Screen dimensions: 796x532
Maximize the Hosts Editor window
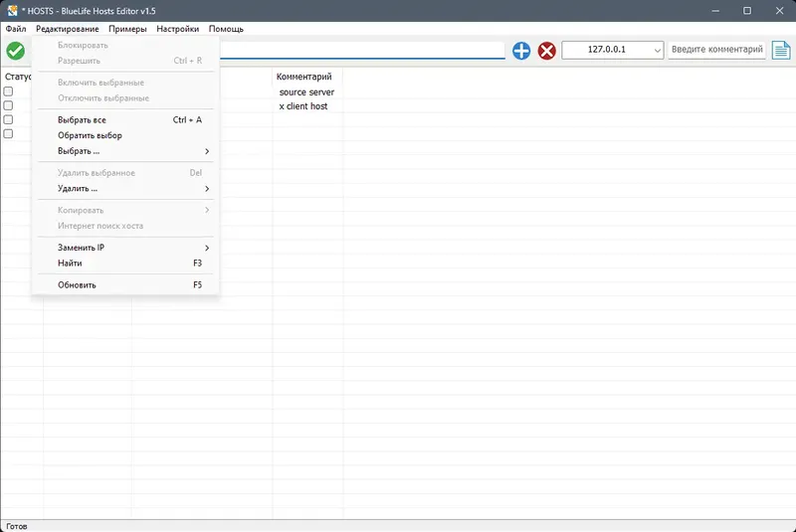(747, 11)
